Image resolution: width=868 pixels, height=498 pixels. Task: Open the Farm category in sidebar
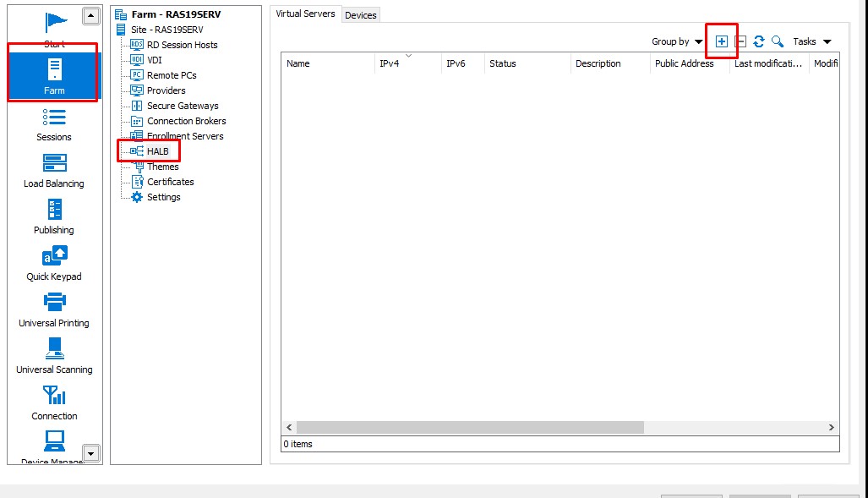[x=54, y=74]
